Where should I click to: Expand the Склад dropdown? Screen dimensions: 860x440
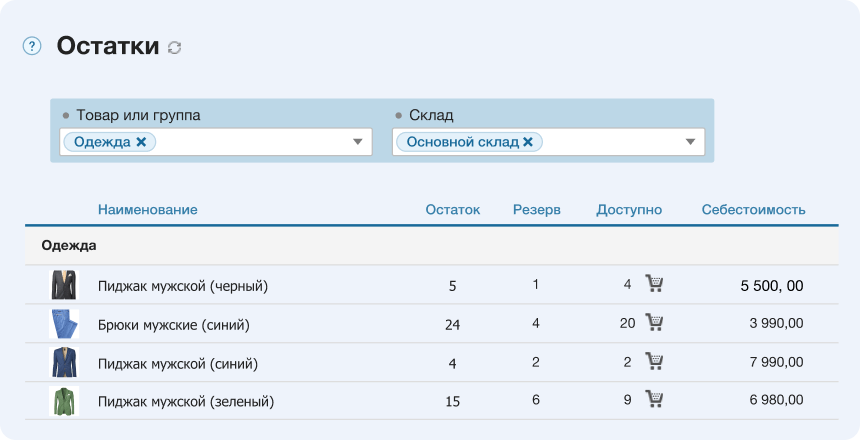pos(690,142)
